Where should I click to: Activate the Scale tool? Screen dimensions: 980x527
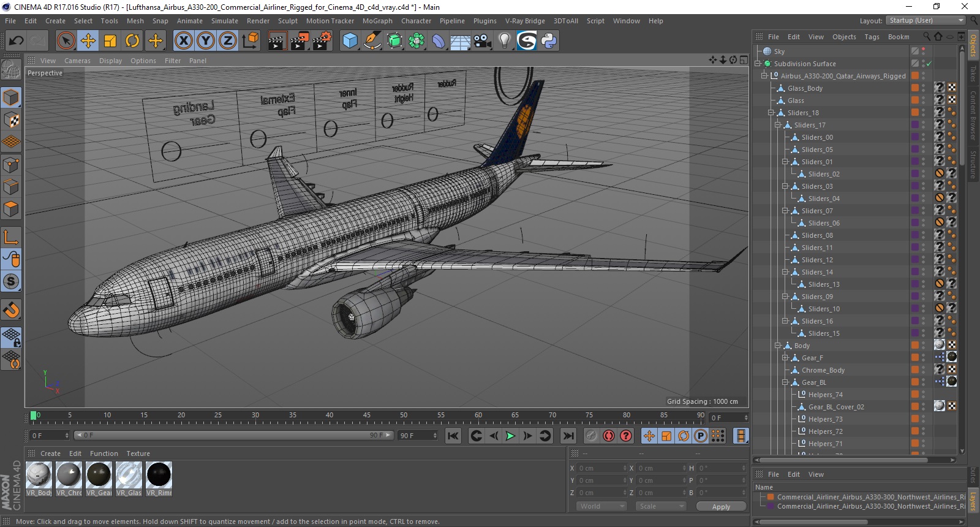coord(110,41)
